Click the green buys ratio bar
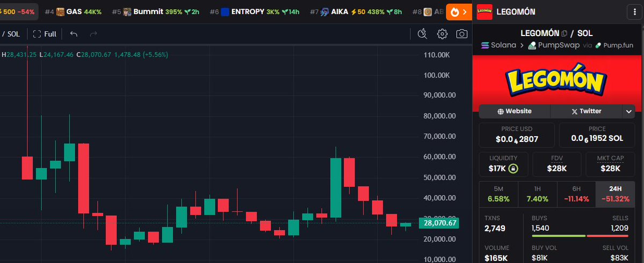644x263 pixels. (x=559, y=236)
